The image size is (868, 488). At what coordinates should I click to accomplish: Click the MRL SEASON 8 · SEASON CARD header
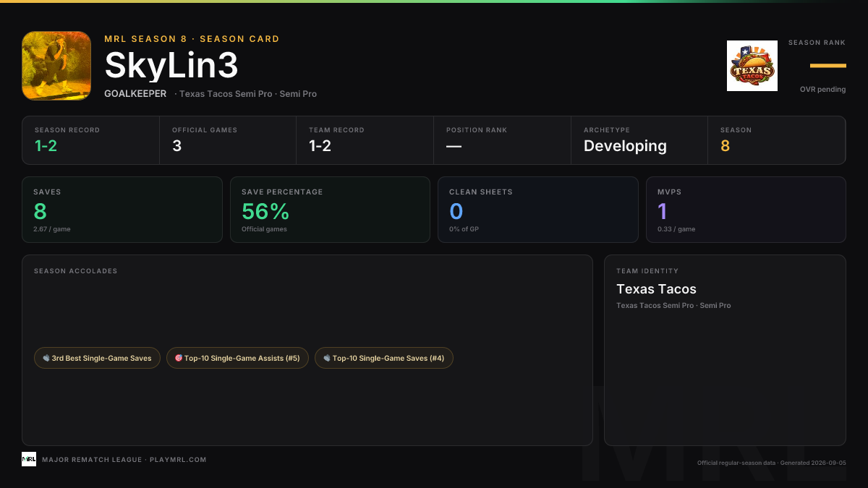coord(192,39)
